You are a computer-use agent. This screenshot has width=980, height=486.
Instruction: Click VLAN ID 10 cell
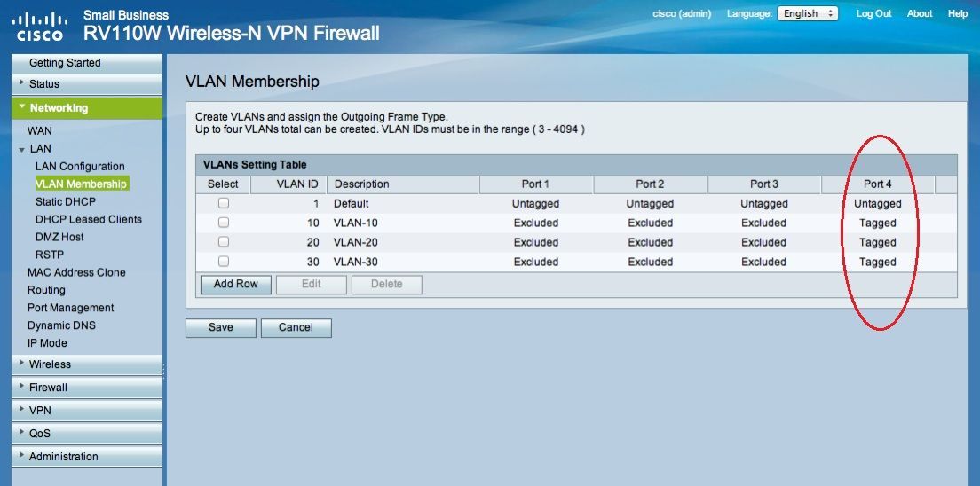(x=313, y=223)
